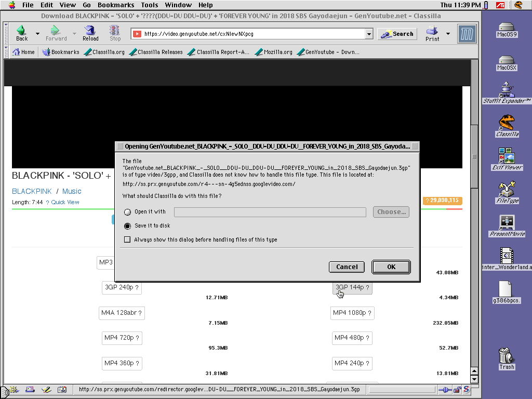Select the Trash on desktop

click(507, 358)
